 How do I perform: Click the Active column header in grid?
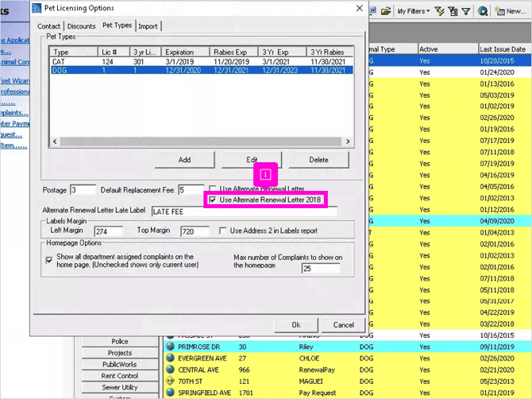448,49
